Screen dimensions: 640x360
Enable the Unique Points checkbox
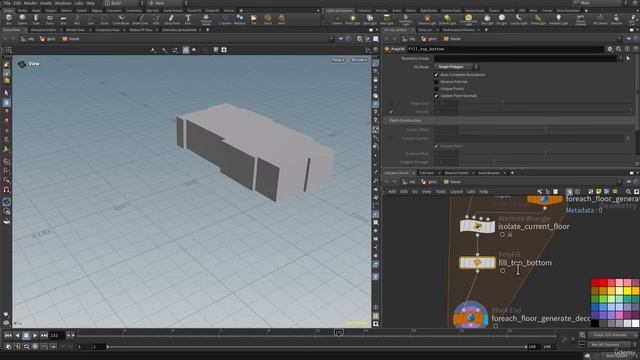point(436,89)
